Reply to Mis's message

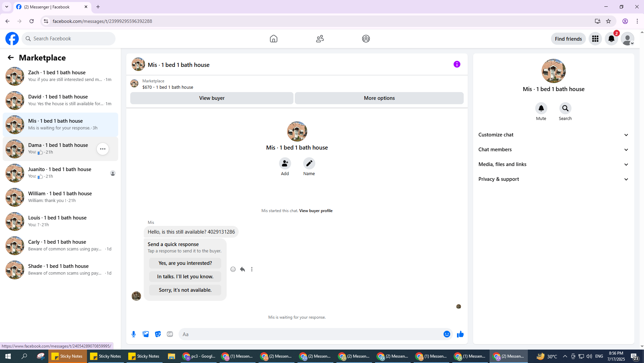click(242, 269)
